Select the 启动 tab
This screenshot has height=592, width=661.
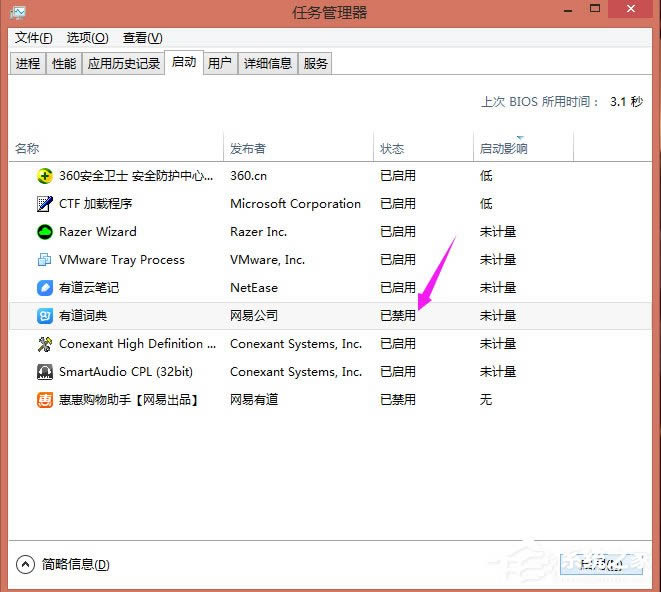184,62
